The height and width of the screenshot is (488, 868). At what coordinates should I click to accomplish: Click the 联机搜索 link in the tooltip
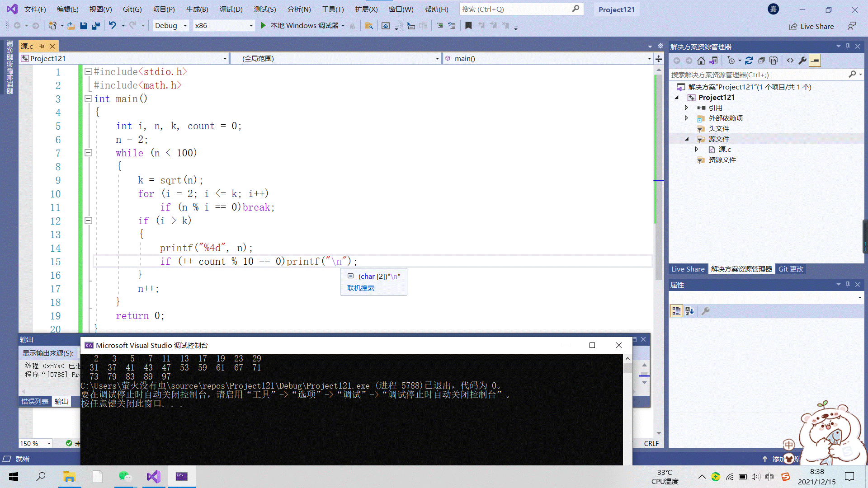[360, 288]
